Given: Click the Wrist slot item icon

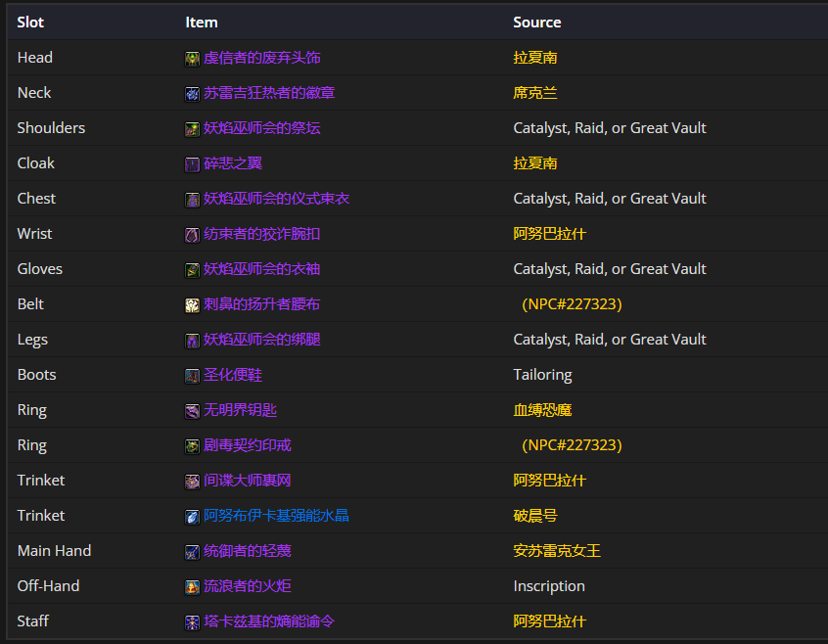Looking at the screenshot, I should pyautogui.click(x=193, y=235).
